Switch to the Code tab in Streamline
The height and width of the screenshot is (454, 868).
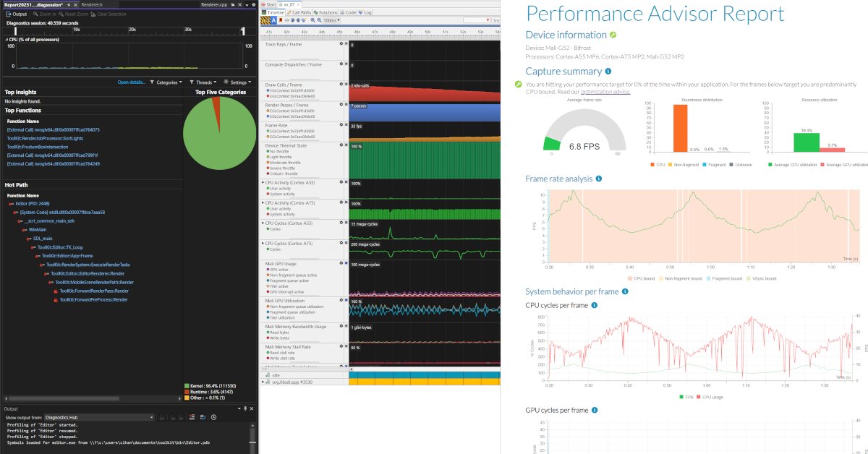[348, 13]
